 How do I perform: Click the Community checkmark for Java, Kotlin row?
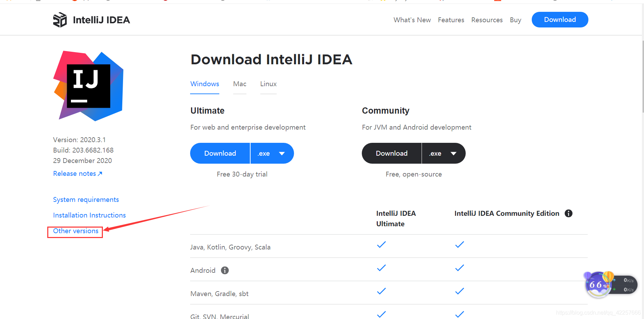(459, 245)
